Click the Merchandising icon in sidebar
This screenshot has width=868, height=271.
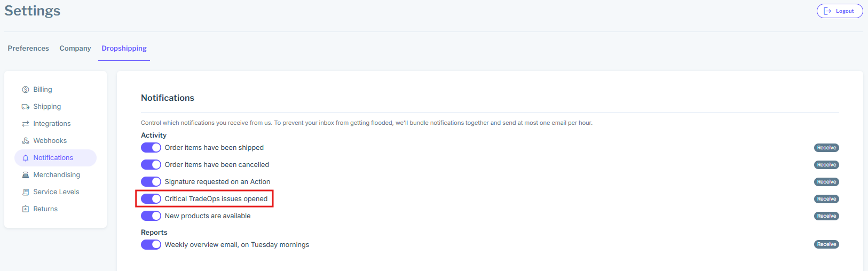pos(26,175)
